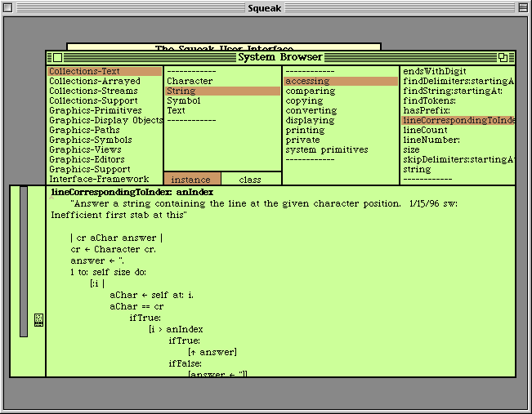532x414 pixels.
Task: Select the Graphics-Editors category
Action: (x=105, y=160)
